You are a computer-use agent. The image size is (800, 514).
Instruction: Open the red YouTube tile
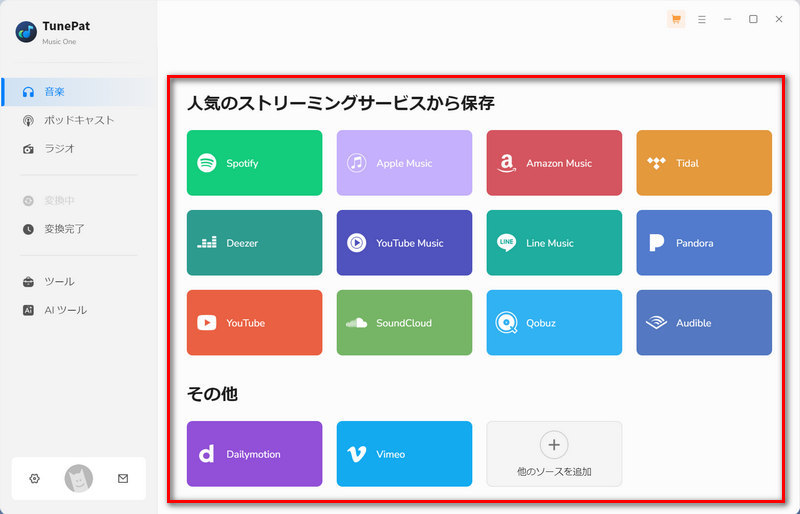[x=254, y=323]
